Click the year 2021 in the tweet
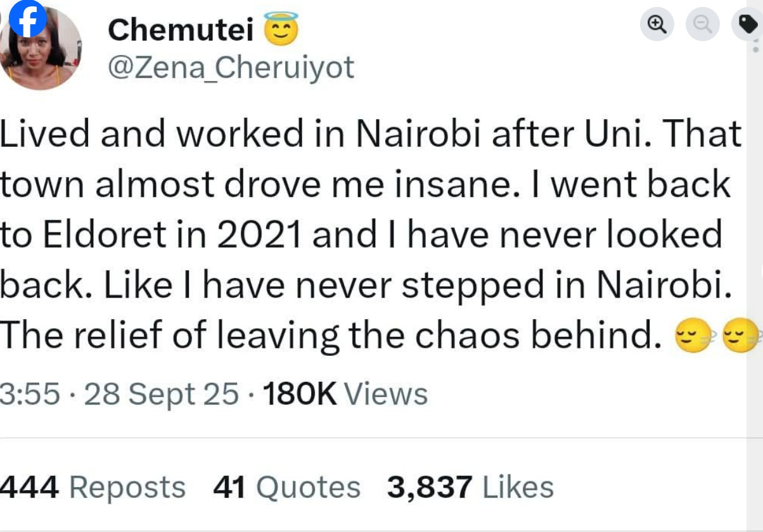Image resolution: width=763 pixels, height=532 pixels. 259,235
